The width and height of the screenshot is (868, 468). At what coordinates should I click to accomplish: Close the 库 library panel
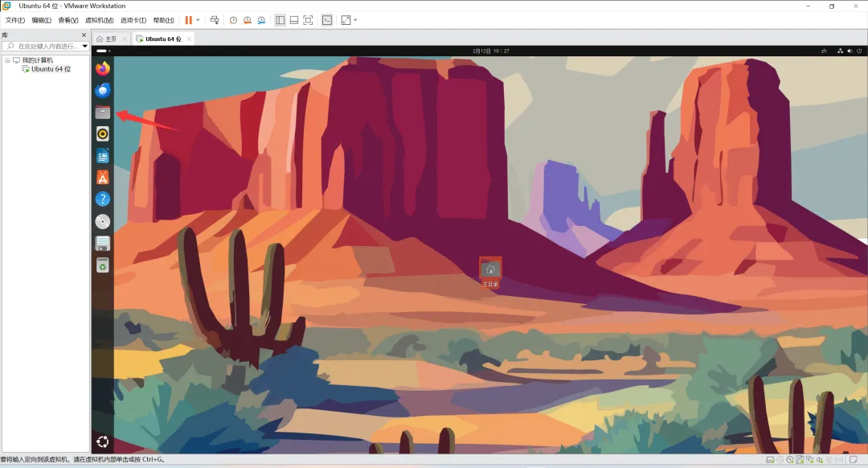[x=84, y=35]
